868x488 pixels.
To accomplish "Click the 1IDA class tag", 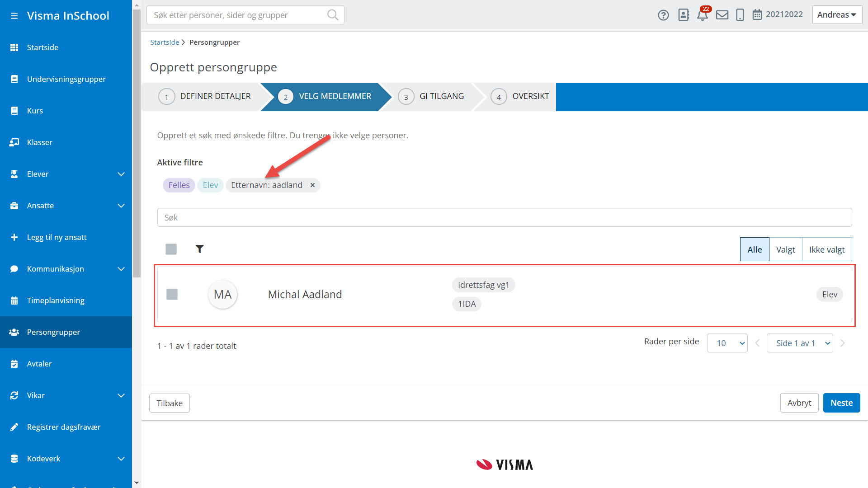I will [467, 304].
